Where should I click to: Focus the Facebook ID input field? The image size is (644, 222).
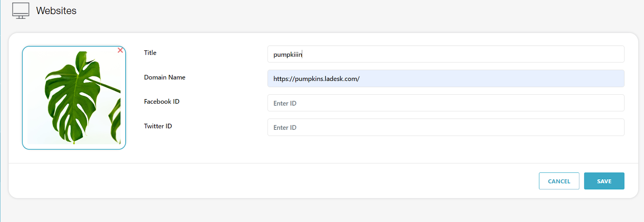coord(446,103)
